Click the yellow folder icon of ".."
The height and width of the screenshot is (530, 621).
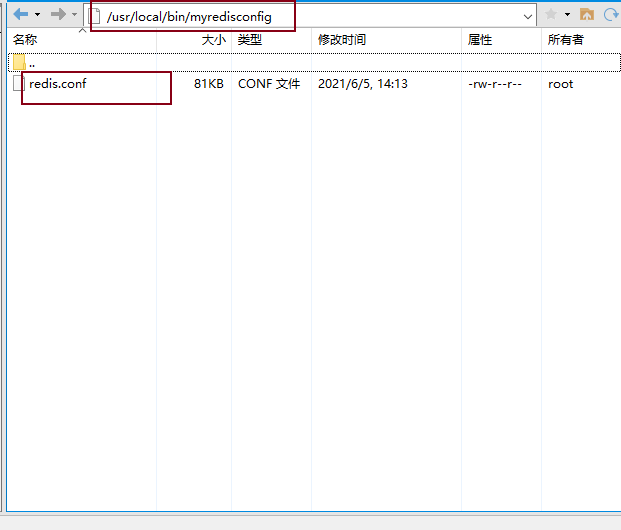coord(19,62)
